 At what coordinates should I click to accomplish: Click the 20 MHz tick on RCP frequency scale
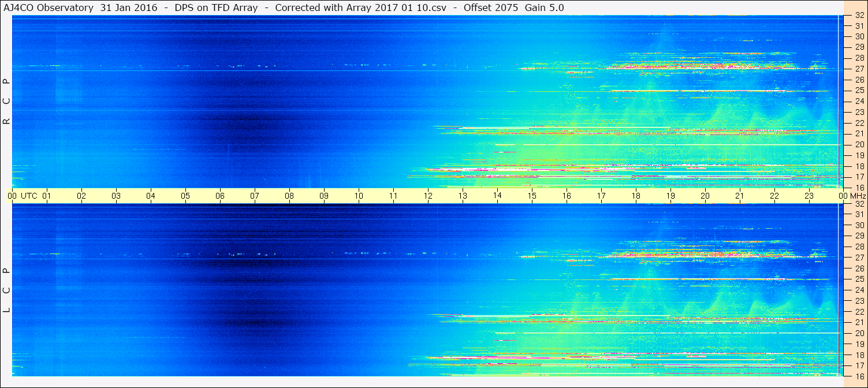click(859, 144)
